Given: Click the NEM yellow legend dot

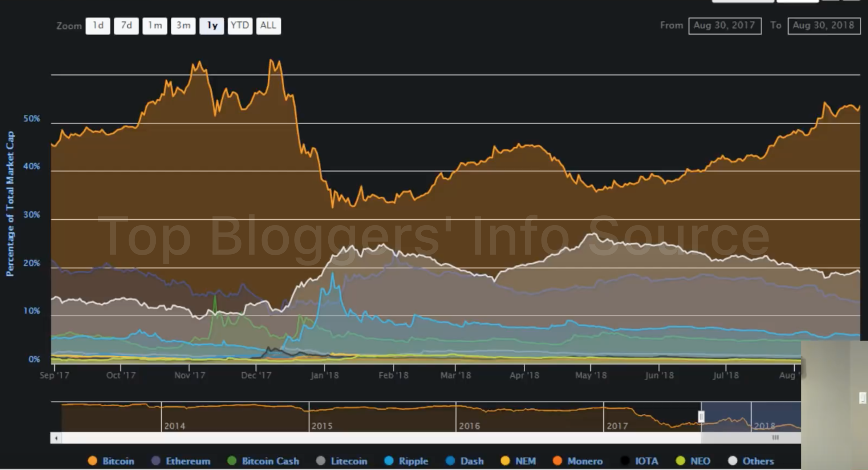Looking at the screenshot, I should [505, 461].
